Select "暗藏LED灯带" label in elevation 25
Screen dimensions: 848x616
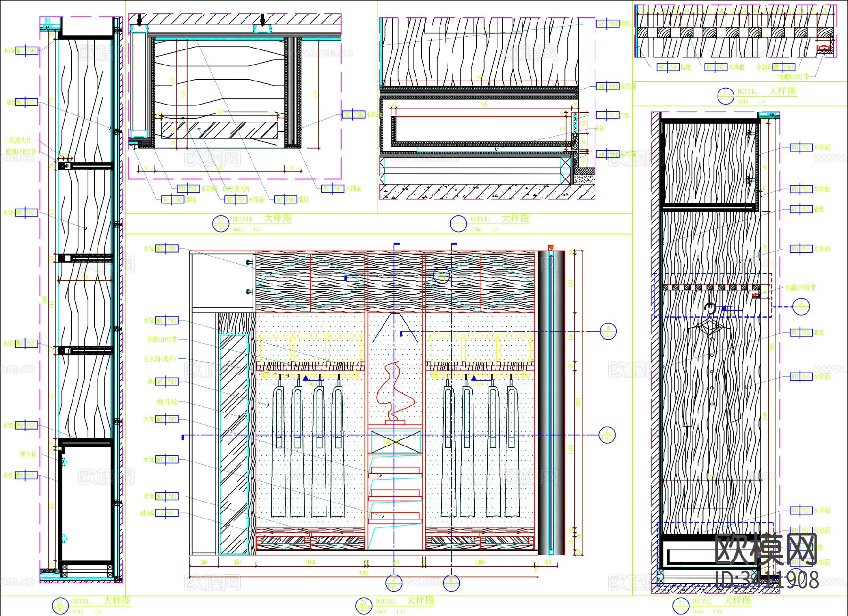tap(162, 339)
